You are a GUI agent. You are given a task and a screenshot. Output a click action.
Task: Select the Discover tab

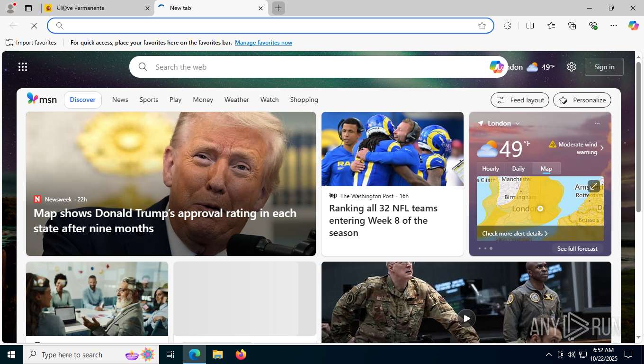(x=83, y=100)
